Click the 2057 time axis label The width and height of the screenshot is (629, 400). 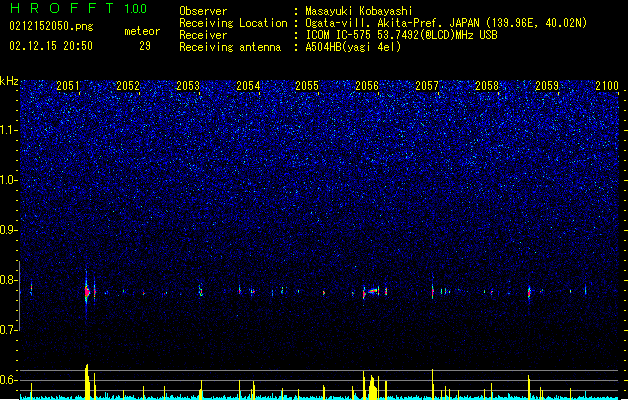click(427, 85)
